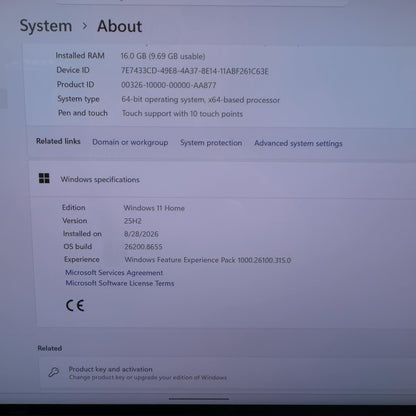Image resolution: width=416 pixels, height=416 pixels.
Task: Click the breadcrumb chevron after System
Action: click(x=85, y=26)
